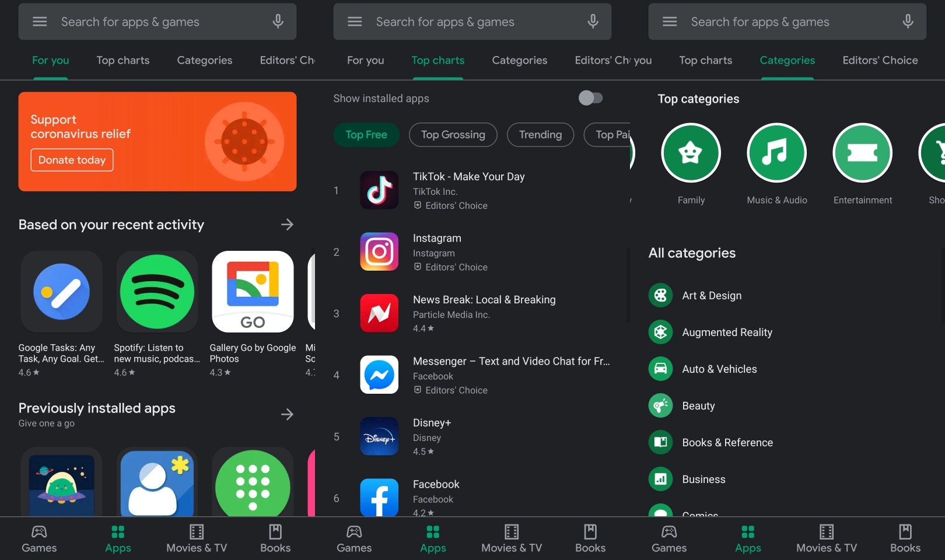Click "Previously installed apps" heading
945x560 pixels.
[97, 408]
